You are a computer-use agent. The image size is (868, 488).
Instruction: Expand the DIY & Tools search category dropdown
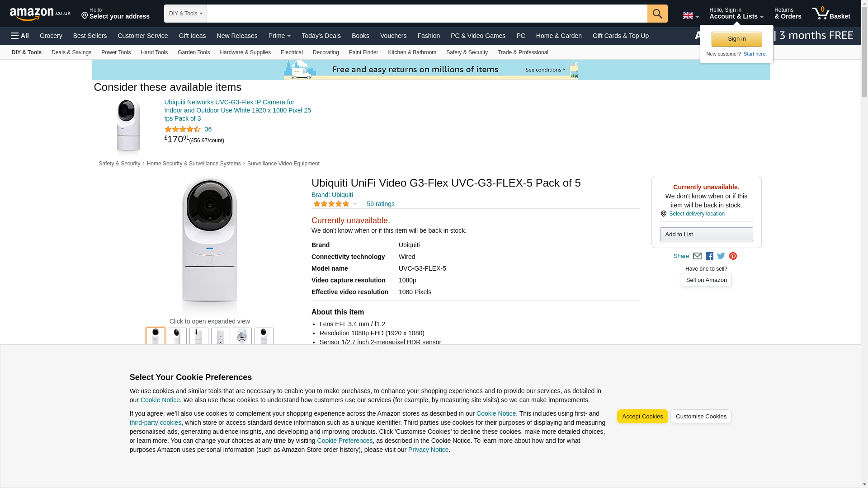click(x=185, y=14)
